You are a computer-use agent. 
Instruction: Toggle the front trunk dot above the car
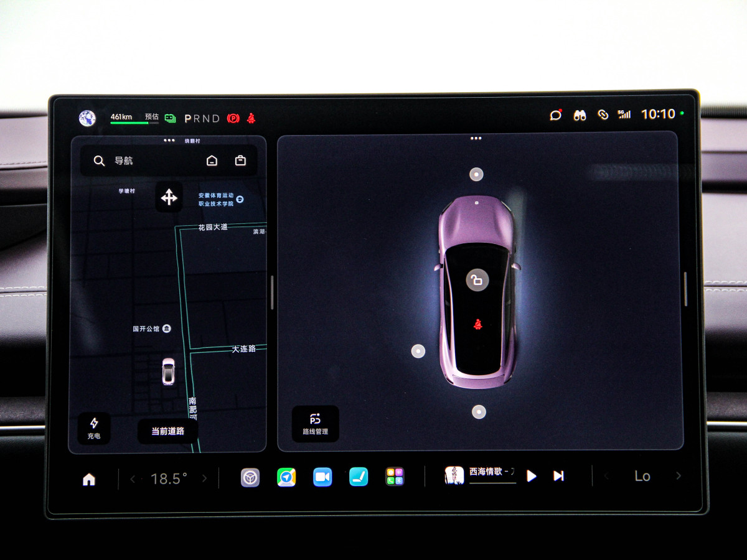476,174
